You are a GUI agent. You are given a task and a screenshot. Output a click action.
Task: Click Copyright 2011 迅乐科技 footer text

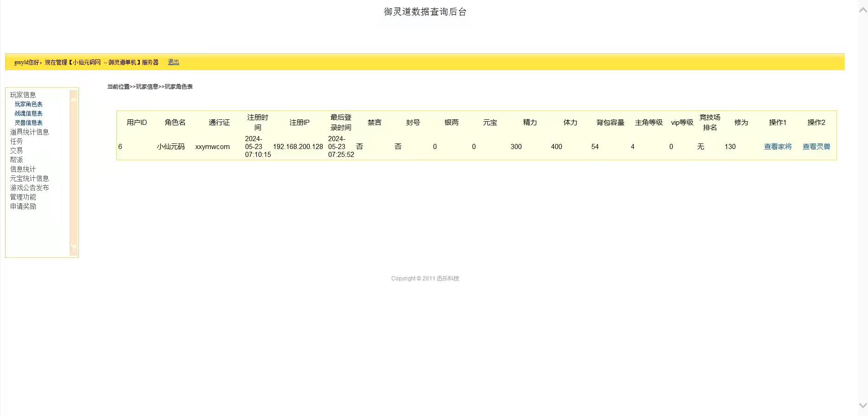pos(425,279)
